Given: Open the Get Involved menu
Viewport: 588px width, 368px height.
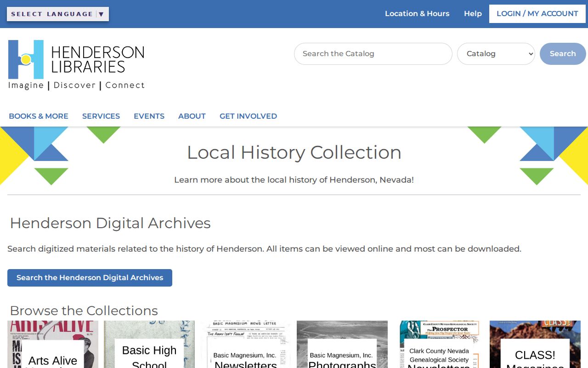Looking at the screenshot, I should (x=248, y=116).
